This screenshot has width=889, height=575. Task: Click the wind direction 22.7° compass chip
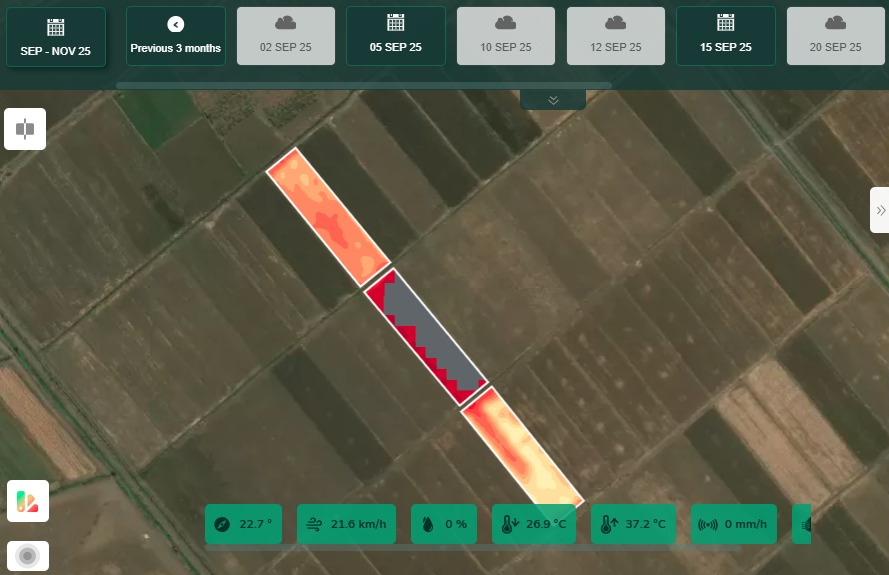pyautogui.click(x=244, y=524)
